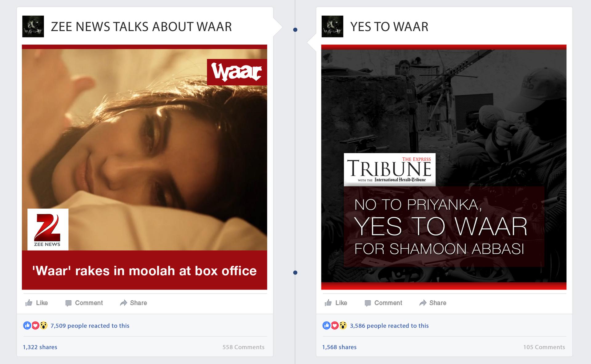591x364 pixels.
Task: Click the upper timeline dot marker
Action: [x=295, y=30]
